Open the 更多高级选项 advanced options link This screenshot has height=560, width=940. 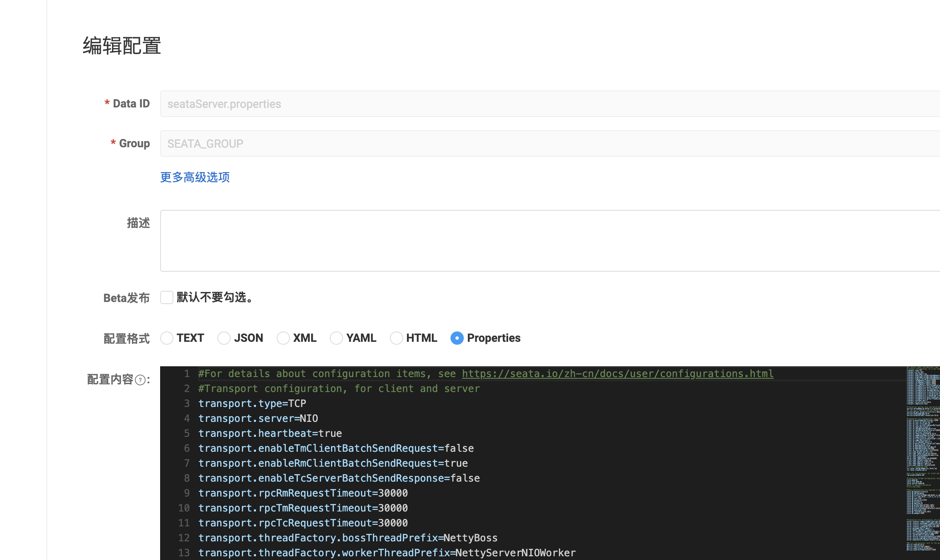coord(194,177)
